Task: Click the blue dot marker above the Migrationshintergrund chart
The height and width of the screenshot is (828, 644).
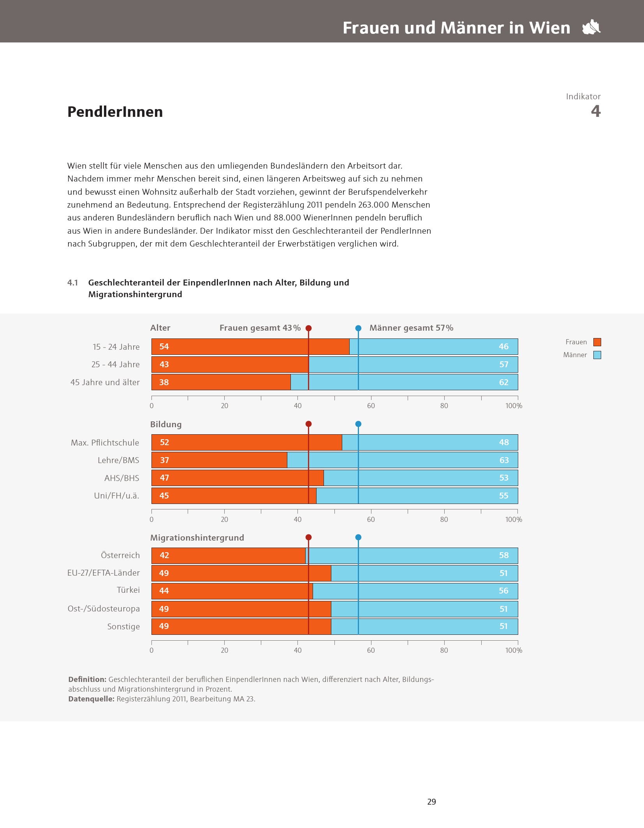Action: [358, 537]
